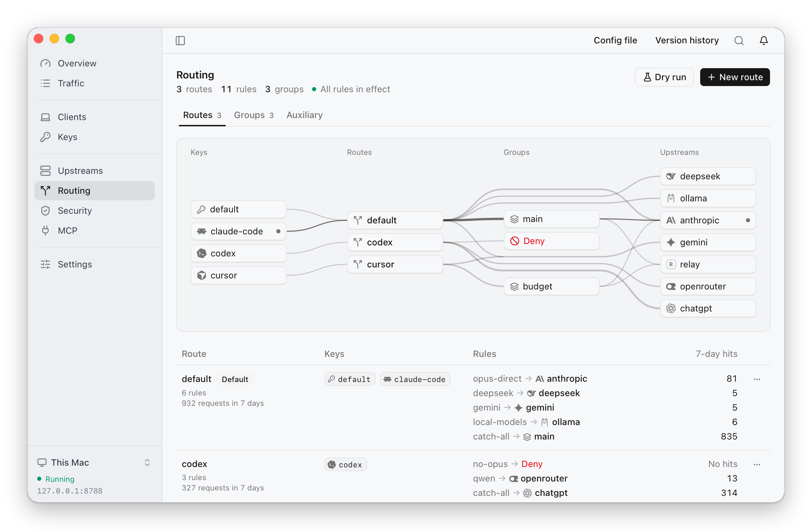The width and height of the screenshot is (812, 530).
Task: Click codex key chip in table
Action: click(x=345, y=464)
